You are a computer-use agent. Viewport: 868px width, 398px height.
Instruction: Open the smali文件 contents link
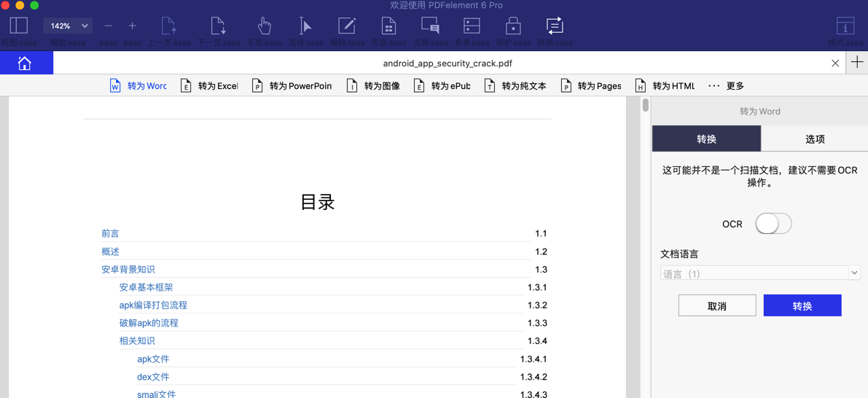pyautogui.click(x=156, y=394)
